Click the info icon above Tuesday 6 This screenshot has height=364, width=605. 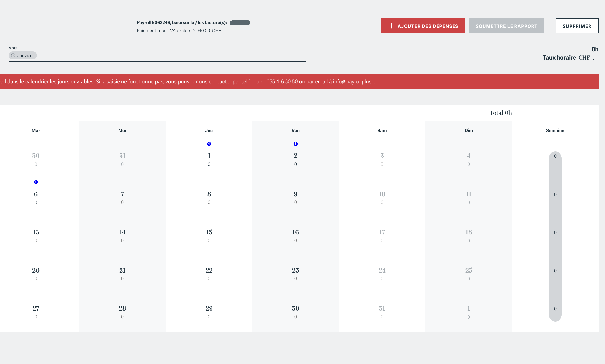tap(36, 182)
